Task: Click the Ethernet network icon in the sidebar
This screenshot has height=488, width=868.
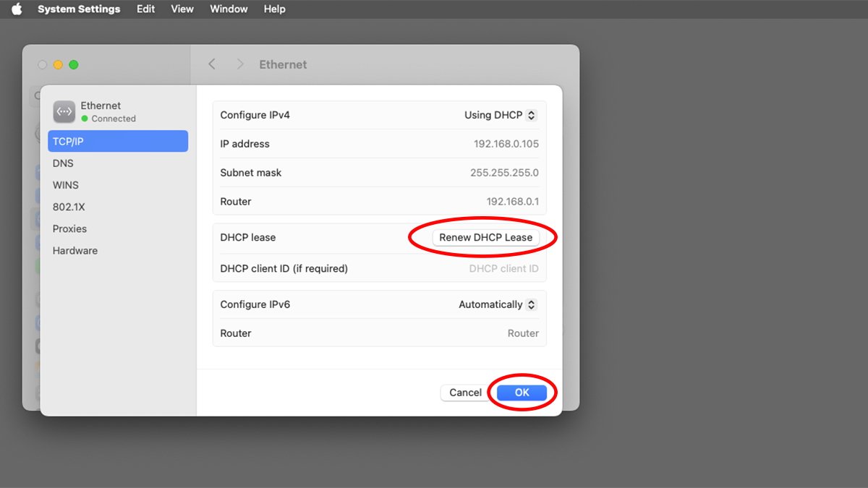Action: coord(64,111)
